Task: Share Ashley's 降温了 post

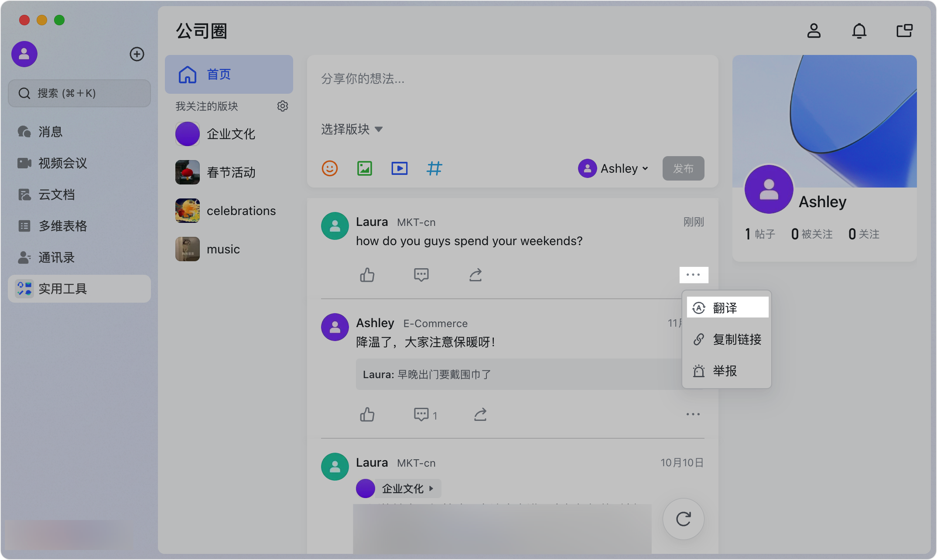Action: click(480, 414)
